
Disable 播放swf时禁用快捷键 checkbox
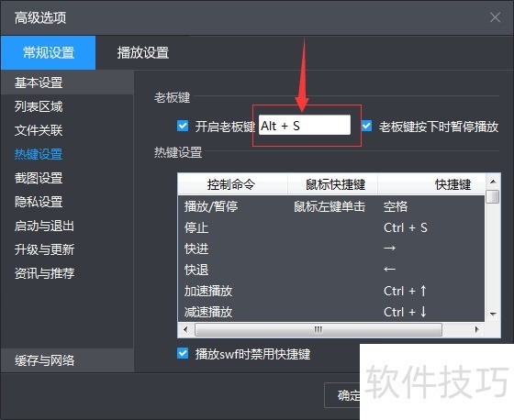(x=183, y=353)
